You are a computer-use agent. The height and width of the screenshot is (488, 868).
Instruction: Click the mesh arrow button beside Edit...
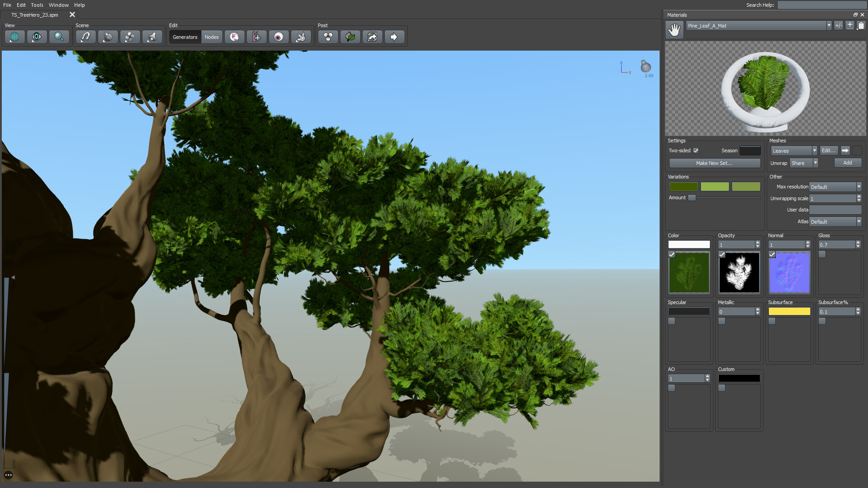tap(845, 150)
